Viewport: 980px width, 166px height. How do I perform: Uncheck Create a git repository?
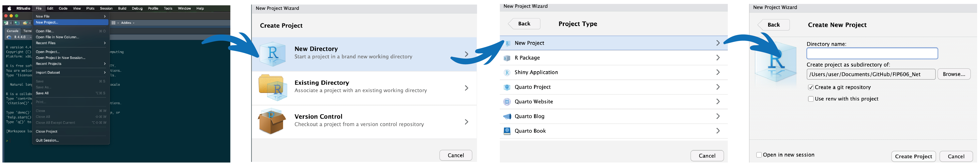(811, 87)
